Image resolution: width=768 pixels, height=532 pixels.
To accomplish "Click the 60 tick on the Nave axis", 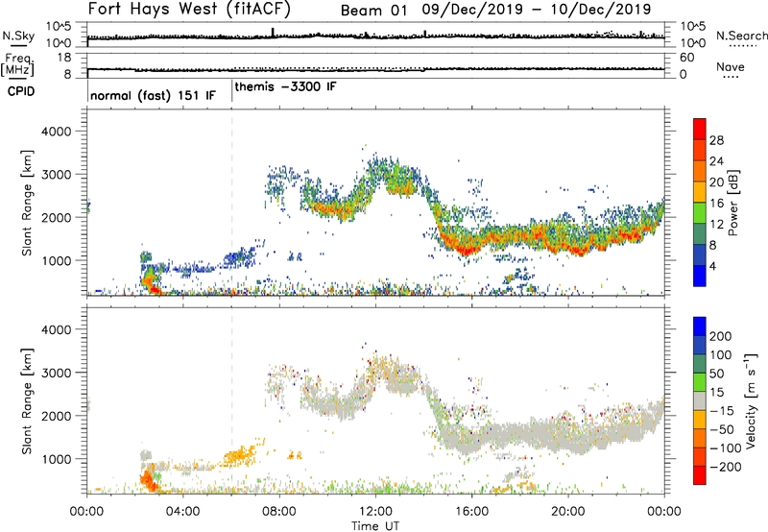I will pos(686,58).
